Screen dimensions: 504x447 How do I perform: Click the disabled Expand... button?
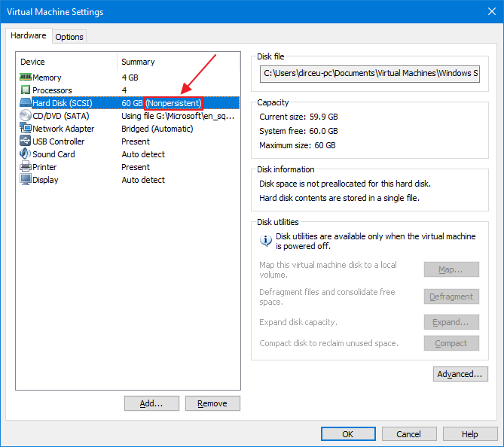pyautogui.click(x=451, y=322)
